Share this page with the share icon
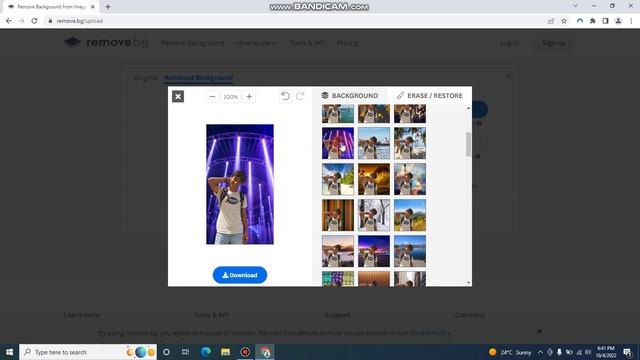The image size is (640, 360). (551, 21)
